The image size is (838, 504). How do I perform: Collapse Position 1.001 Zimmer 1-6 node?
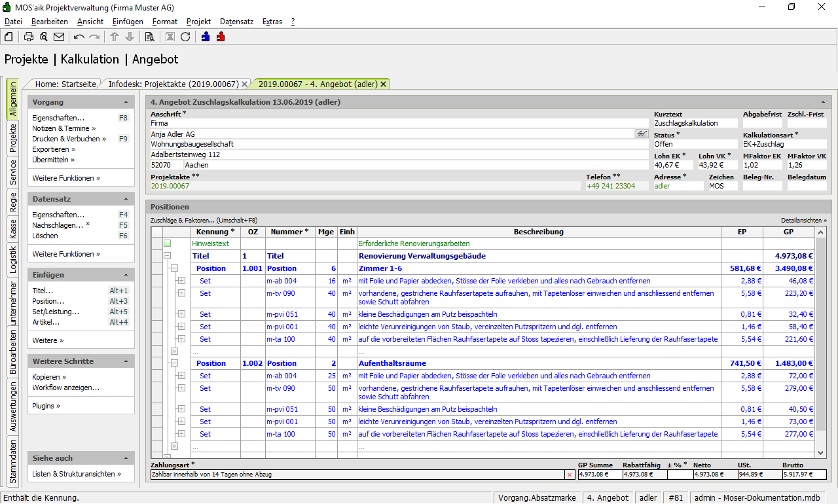pos(174,268)
